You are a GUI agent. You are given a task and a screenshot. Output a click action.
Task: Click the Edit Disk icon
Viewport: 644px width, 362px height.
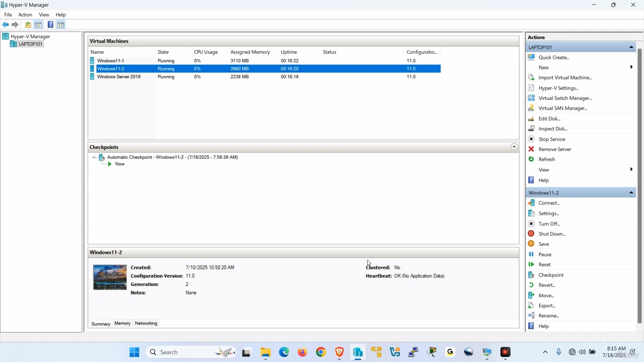click(531, 119)
